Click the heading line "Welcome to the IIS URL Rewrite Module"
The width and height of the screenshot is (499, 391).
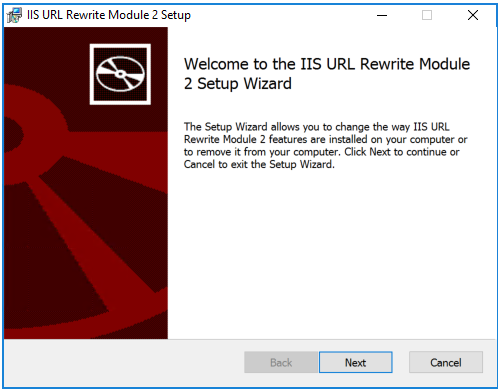coord(327,64)
